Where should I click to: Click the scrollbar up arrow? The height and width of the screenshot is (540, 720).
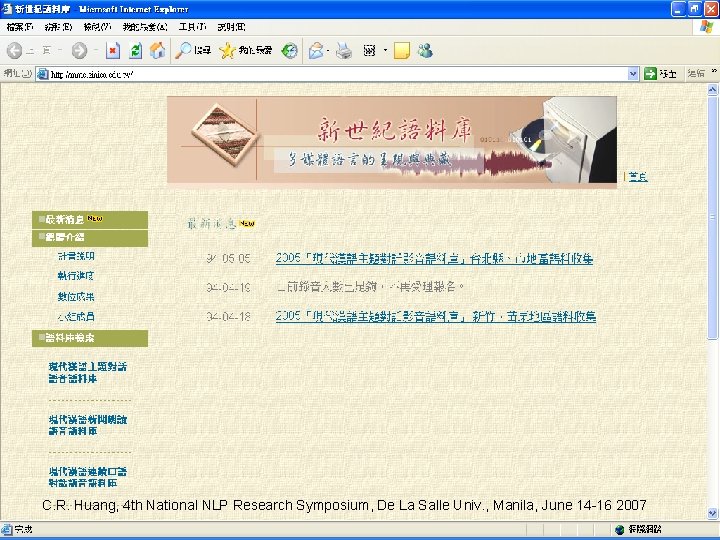coord(712,90)
